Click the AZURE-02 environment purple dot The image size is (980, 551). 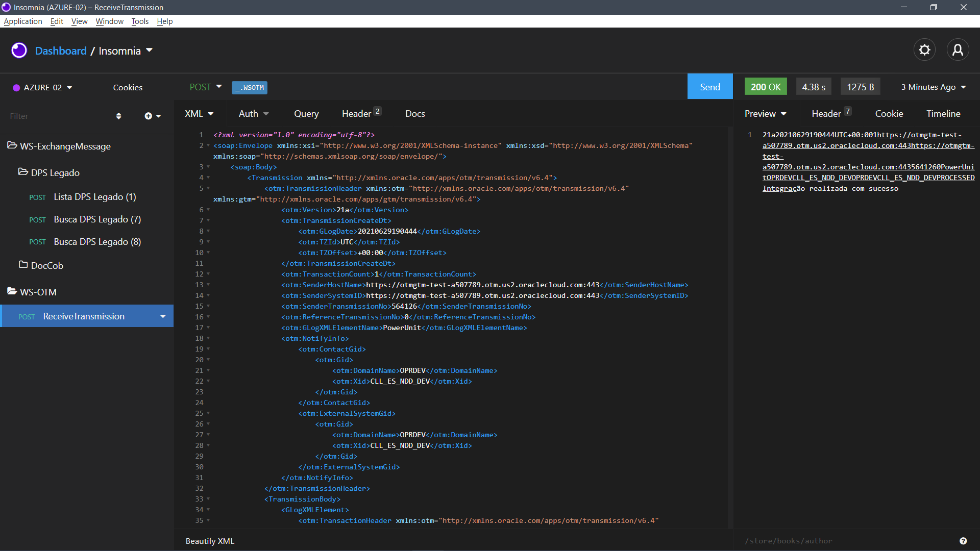point(16,88)
